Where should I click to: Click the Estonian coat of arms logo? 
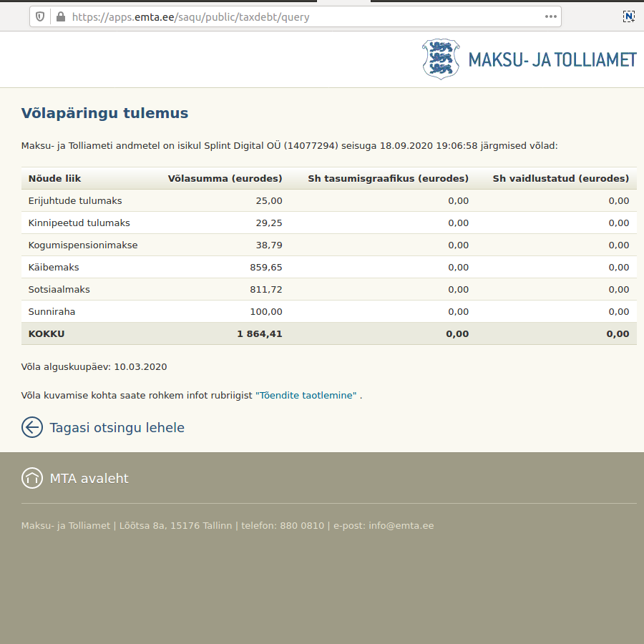(x=441, y=59)
